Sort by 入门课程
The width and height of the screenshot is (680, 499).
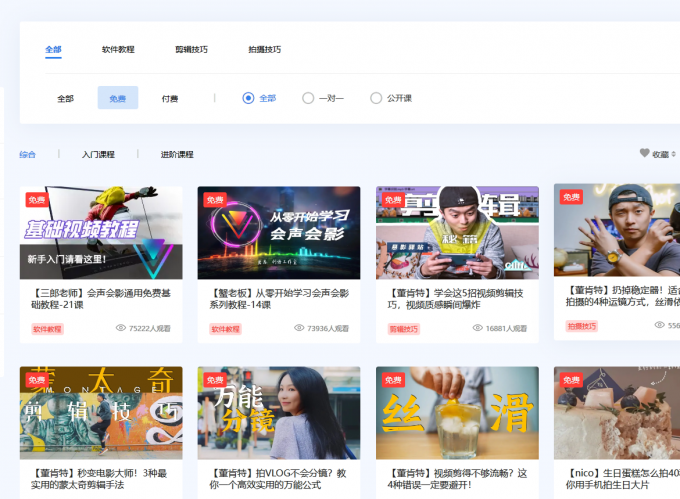coord(98,154)
